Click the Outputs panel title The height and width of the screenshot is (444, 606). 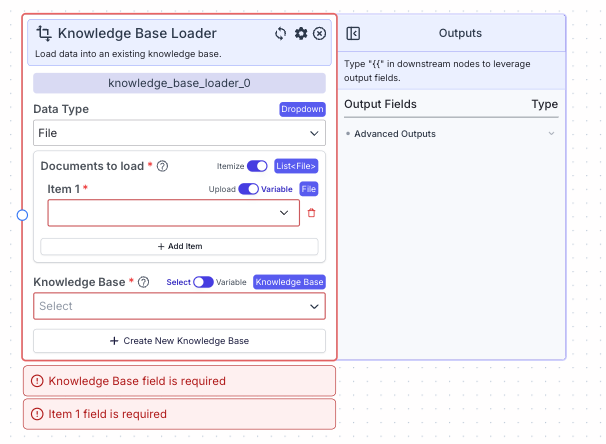click(x=460, y=33)
